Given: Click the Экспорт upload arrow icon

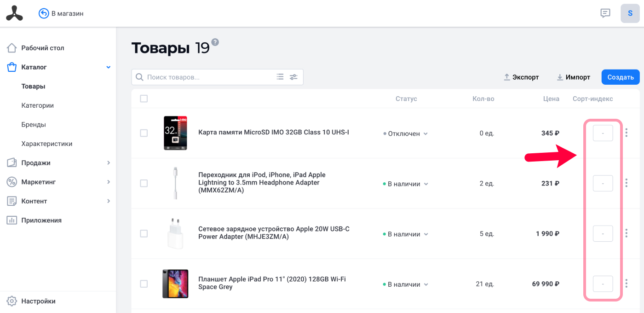Looking at the screenshot, I should pyautogui.click(x=507, y=77).
